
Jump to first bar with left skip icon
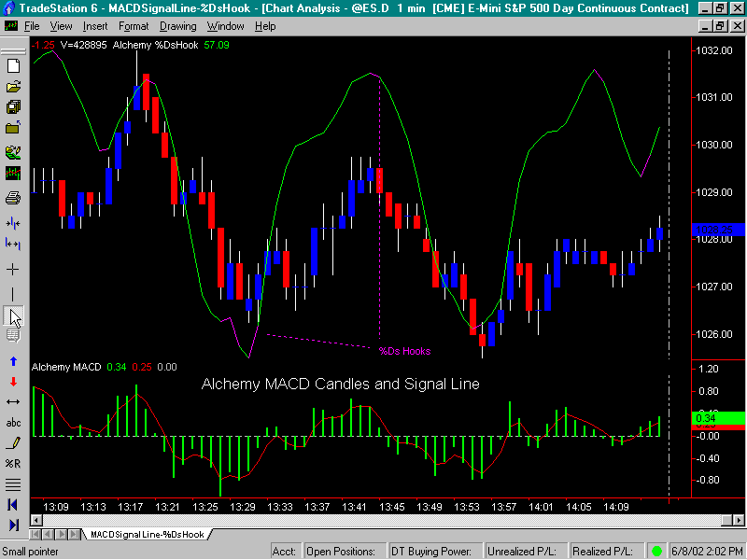[13, 505]
